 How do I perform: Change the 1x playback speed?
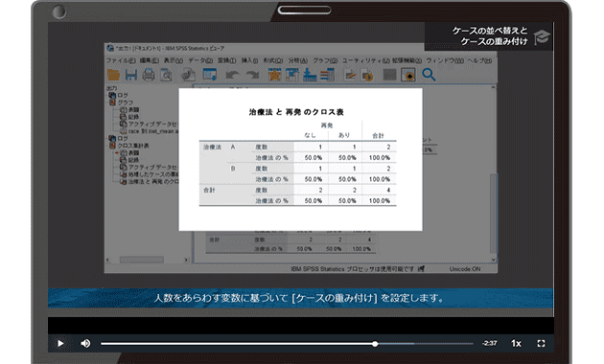pos(516,343)
